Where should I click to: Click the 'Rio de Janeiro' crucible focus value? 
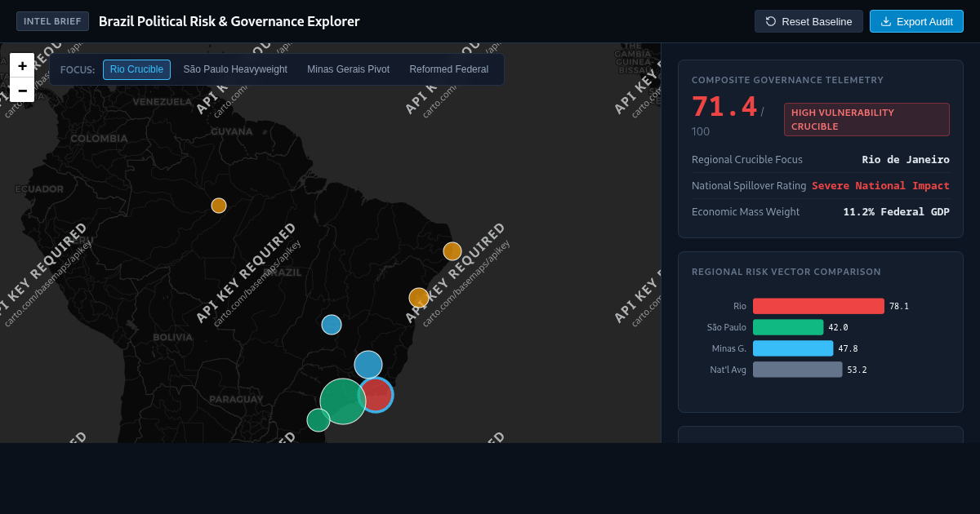tap(906, 160)
